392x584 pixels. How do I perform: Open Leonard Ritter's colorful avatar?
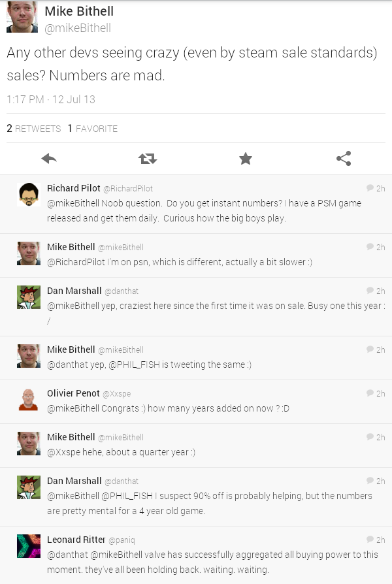point(29,545)
